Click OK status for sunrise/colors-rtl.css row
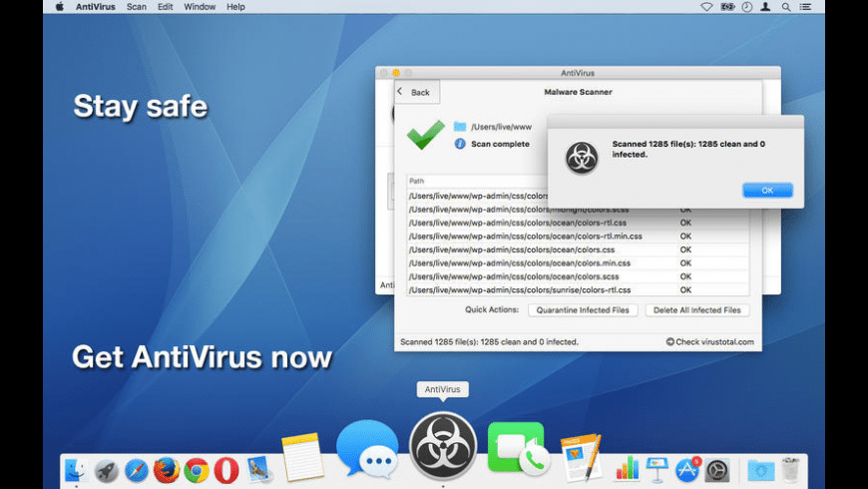The width and height of the screenshot is (868, 489). click(x=685, y=289)
